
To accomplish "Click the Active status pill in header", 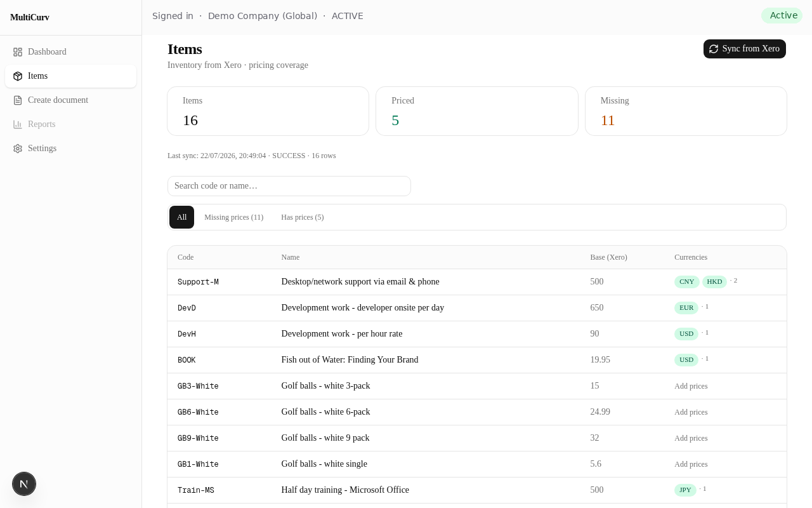I will [x=782, y=16].
